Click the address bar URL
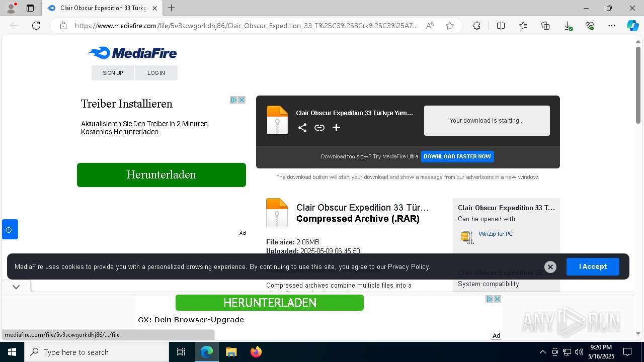Image resolution: width=644 pixels, height=362 pixels. (x=246, y=26)
